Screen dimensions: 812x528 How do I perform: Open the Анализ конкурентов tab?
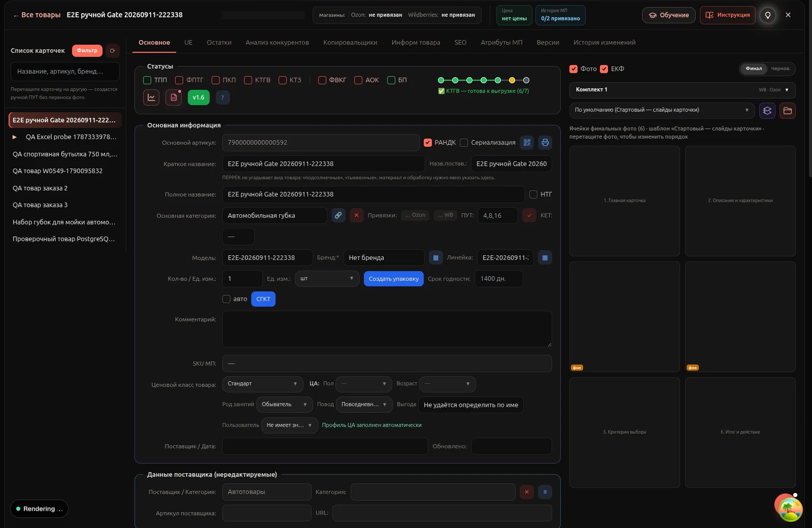pos(277,43)
